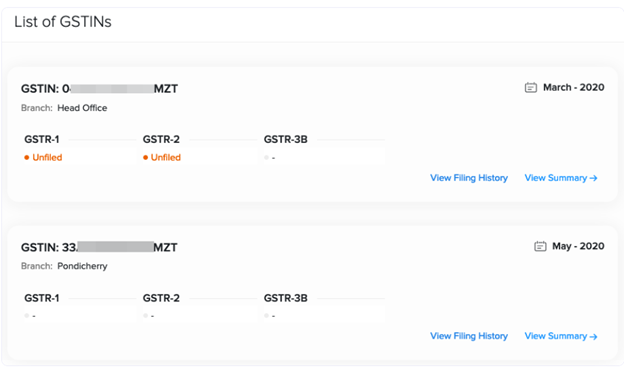Viewport: 624px width, 370px height.
Task: Click the calendar icon beside May - 2020
Action: (x=540, y=246)
